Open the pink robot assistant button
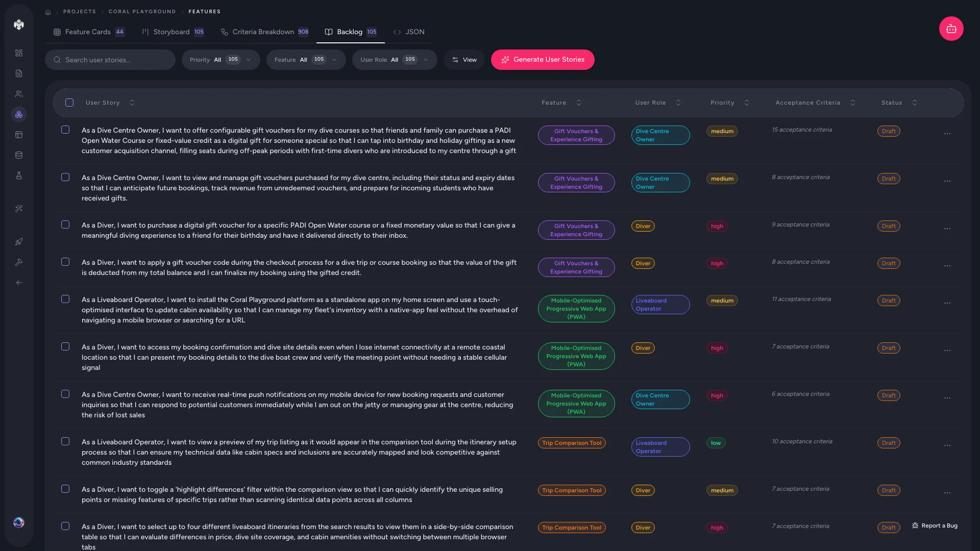The image size is (980, 551). tap(951, 29)
